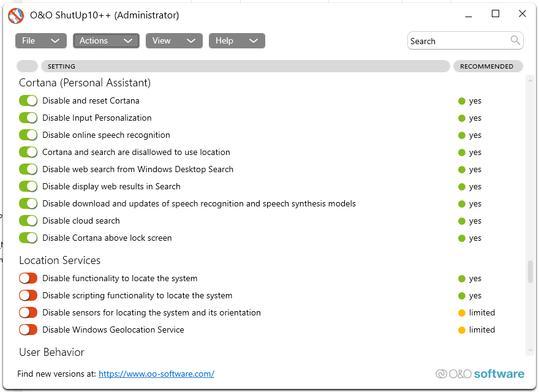Enable Disable functionality to locate the system
The image size is (539, 392).
coord(28,279)
